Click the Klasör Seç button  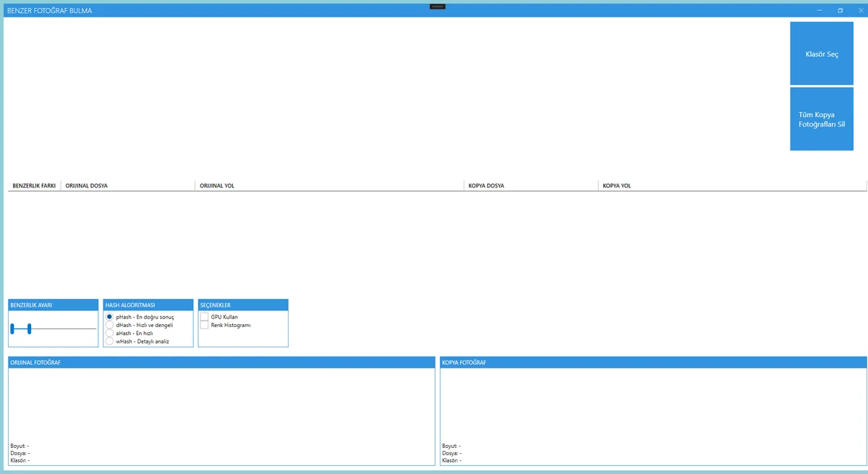coord(821,54)
